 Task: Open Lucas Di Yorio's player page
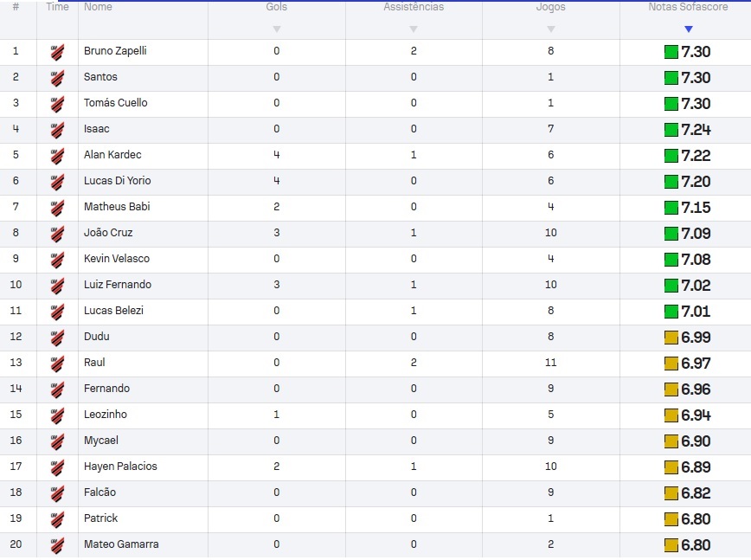click(x=118, y=181)
